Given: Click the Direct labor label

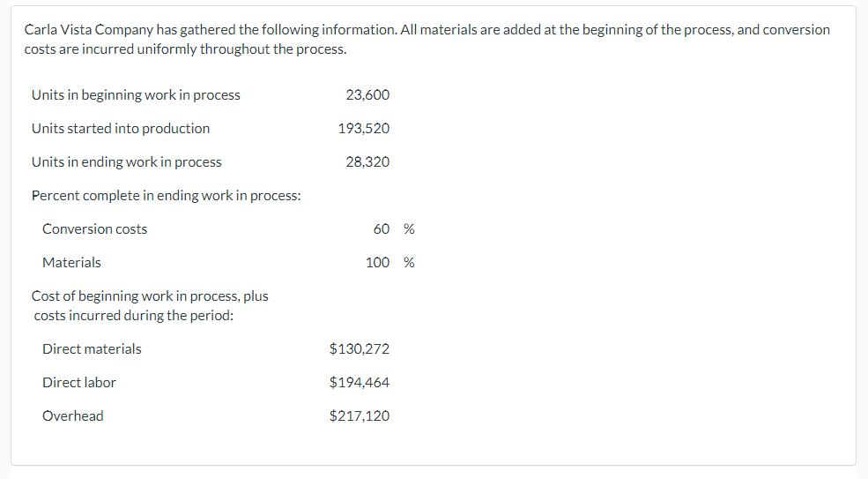Looking at the screenshot, I should (79, 383).
